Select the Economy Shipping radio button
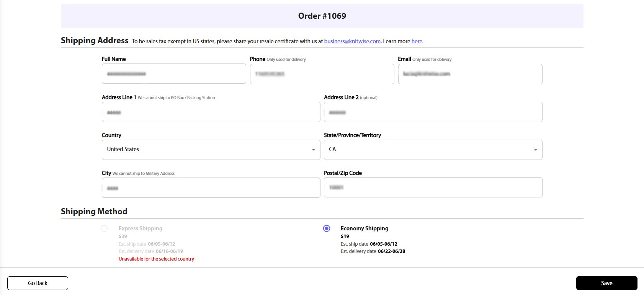The height and width of the screenshot is (295, 644). pyautogui.click(x=327, y=228)
